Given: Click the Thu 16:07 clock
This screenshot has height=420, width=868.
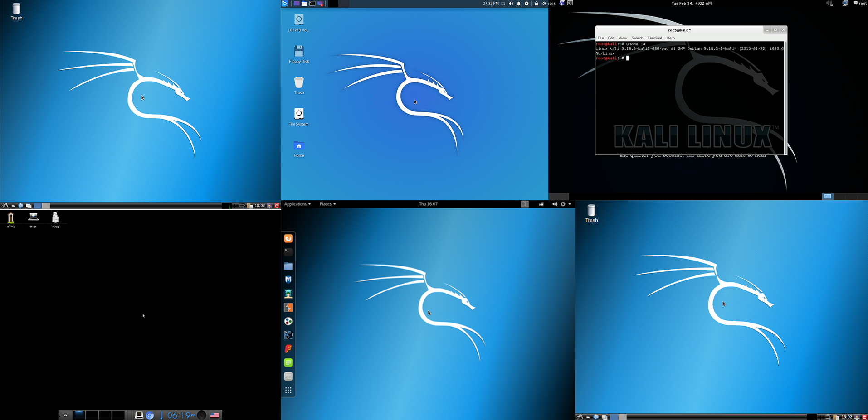Looking at the screenshot, I should 428,204.
